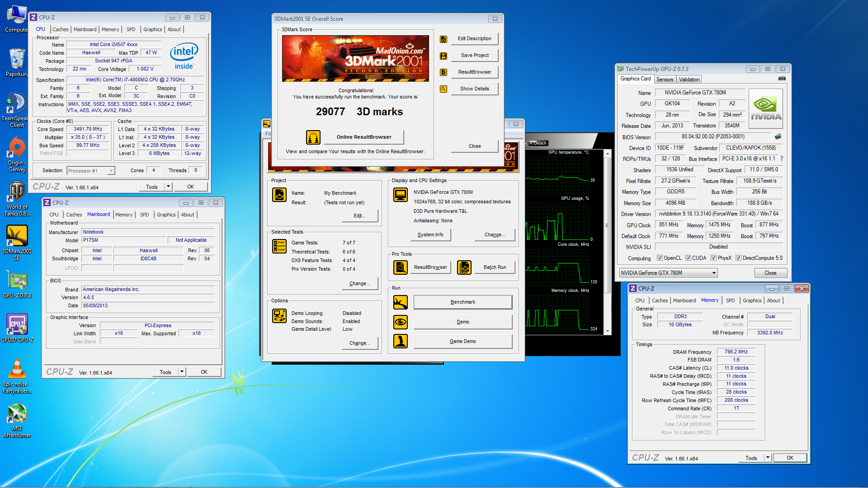Click the Selected Tests checklist icon
The height and width of the screenshot is (488, 868).
point(279,246)
